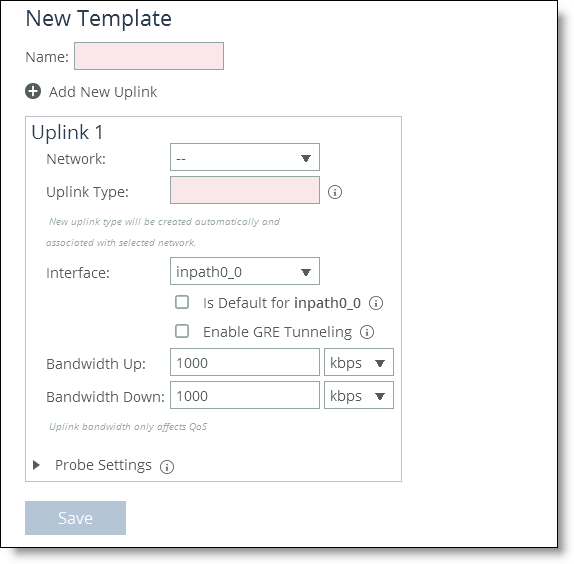The image size is (574, 564).
Task: Show the Probe Settings info icon
Action: point(167,467)
